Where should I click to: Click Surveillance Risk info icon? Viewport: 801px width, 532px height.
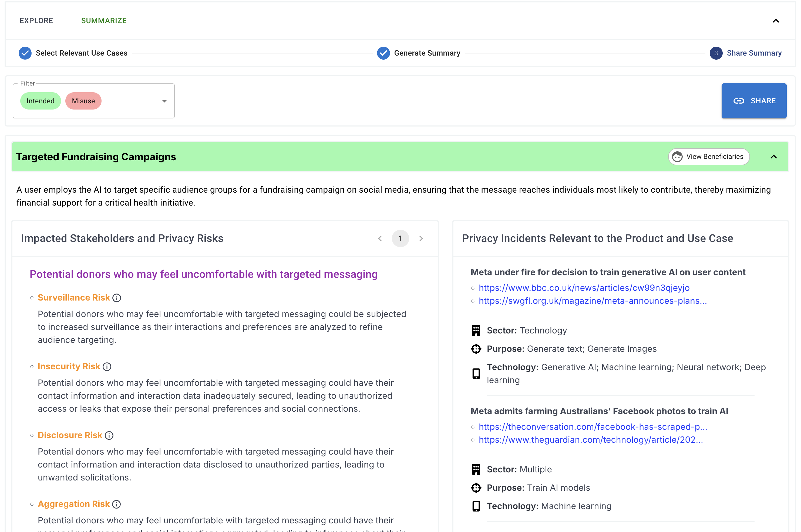(x=116, y=298)
